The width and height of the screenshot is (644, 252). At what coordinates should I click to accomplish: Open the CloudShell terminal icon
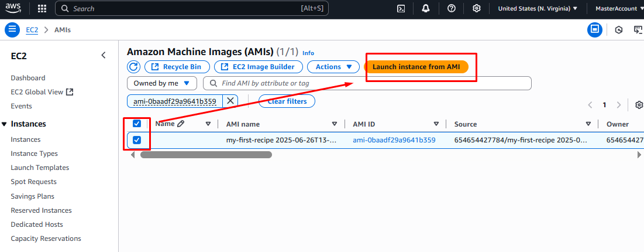tap(401, 8)
